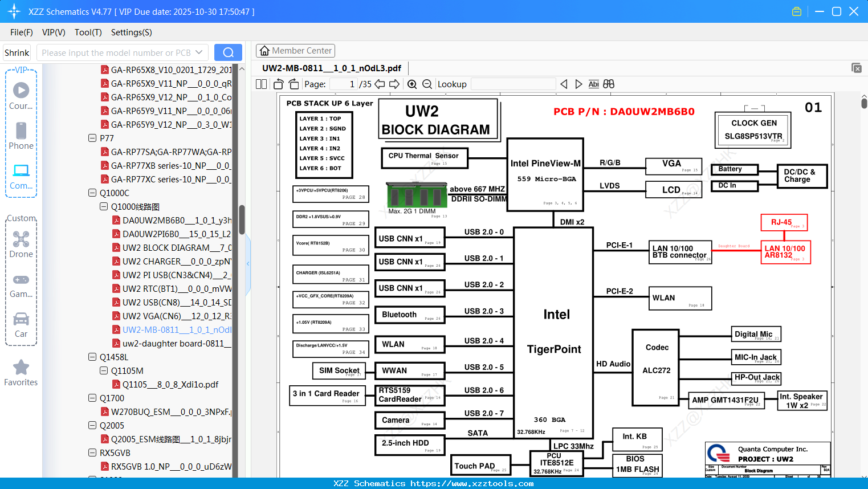Screen dimensions: 868x489
Task: Open the GA-RP77XC series-10_NP file
Action: pos(166,179)
